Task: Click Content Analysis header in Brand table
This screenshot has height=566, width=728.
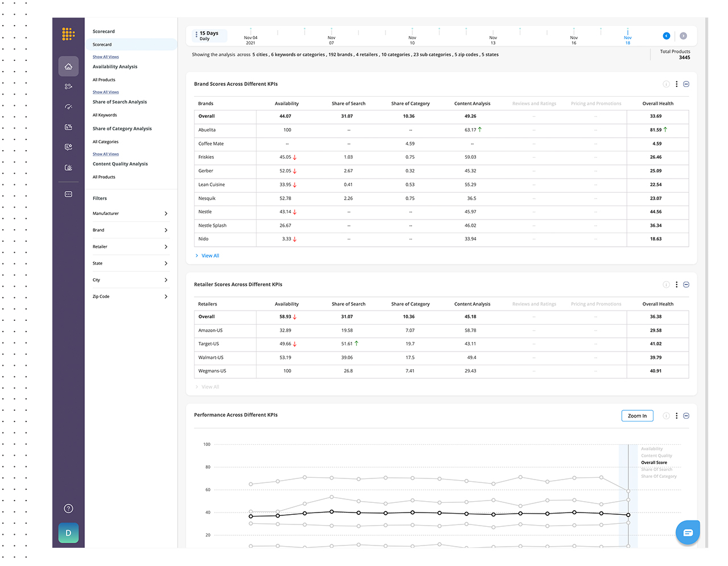Action: click(472, 104)
